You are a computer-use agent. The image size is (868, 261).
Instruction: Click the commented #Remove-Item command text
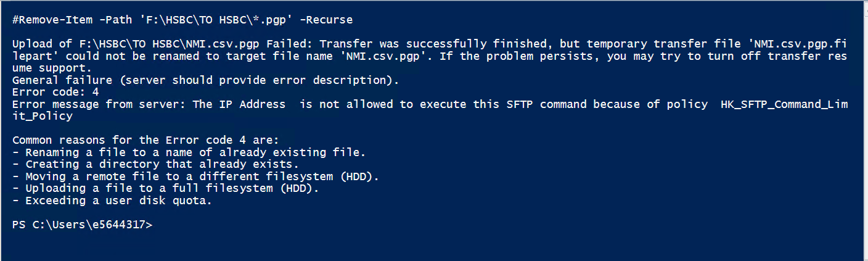(46, 20)
